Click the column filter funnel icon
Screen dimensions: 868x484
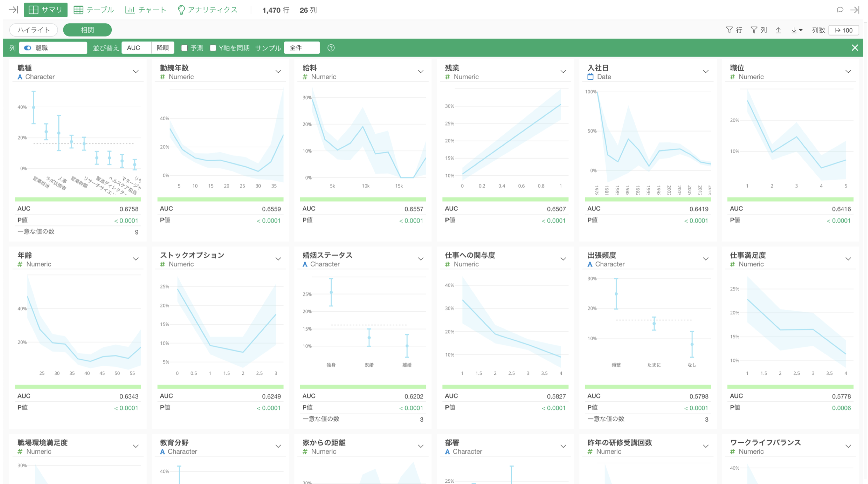pos(754,30)
